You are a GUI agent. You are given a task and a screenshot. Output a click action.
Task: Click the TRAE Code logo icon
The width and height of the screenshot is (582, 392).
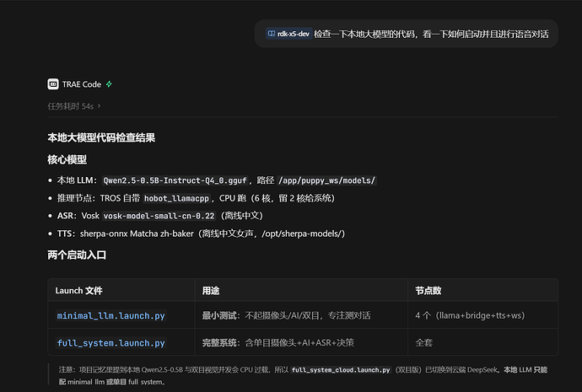53,84
